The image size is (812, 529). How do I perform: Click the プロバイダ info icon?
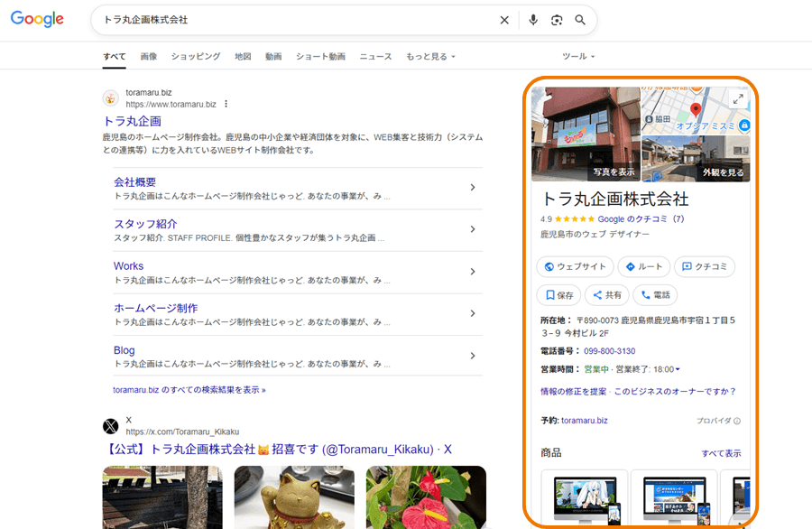pos(737,422)
